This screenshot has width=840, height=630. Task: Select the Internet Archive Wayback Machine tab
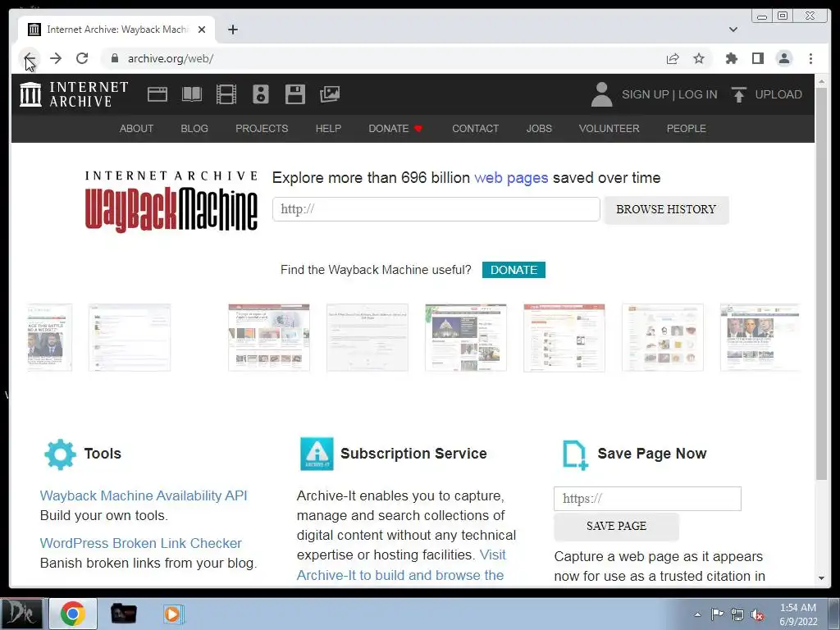116,30
